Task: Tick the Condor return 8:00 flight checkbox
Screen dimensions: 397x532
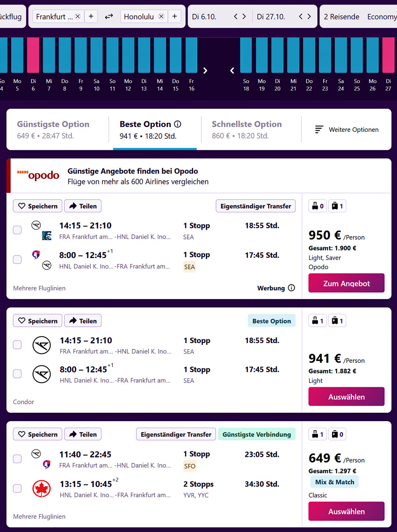Action: 17,374
